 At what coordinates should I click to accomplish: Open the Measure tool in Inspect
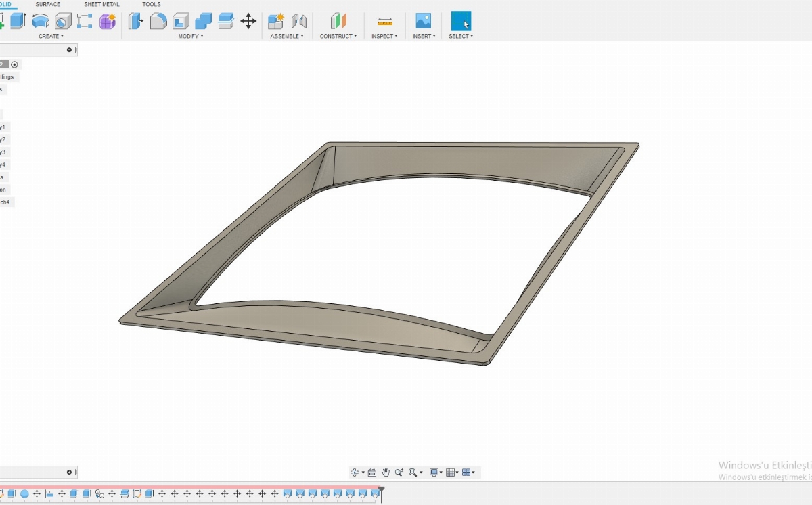coord(385,21)
